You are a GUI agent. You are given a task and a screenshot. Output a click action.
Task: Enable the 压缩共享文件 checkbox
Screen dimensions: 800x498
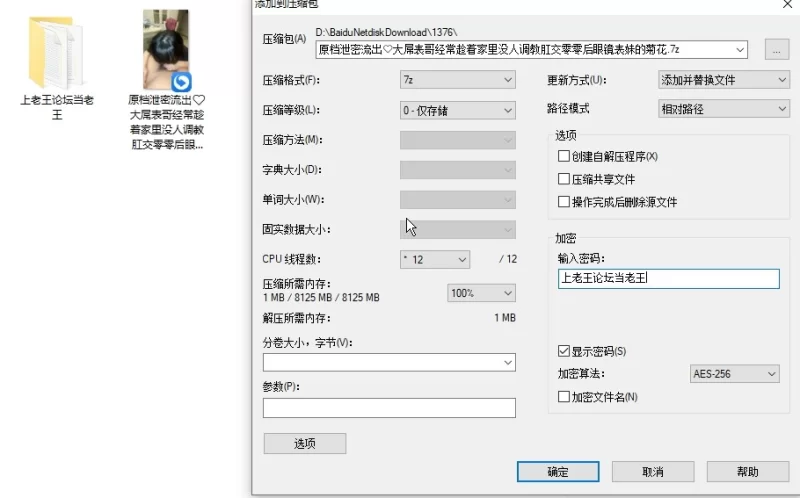click(x=564, y=179)
